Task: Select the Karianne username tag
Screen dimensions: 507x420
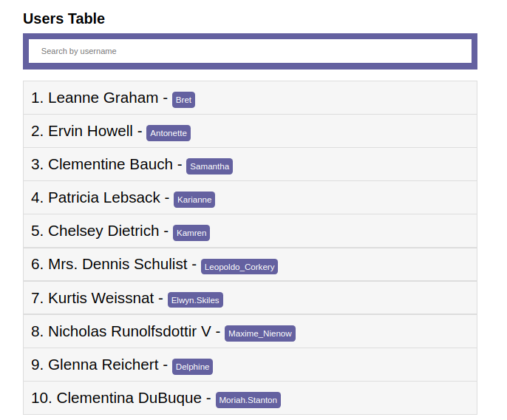Action: [194, 200]
